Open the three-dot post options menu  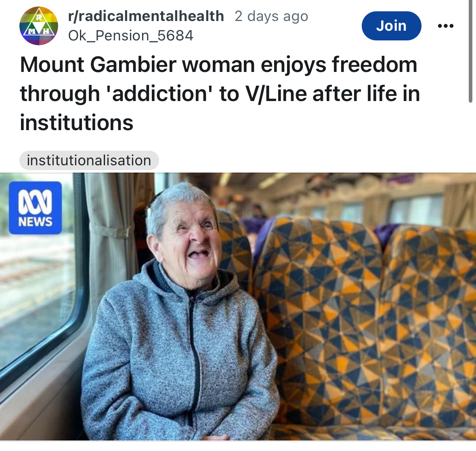[445, 26]
